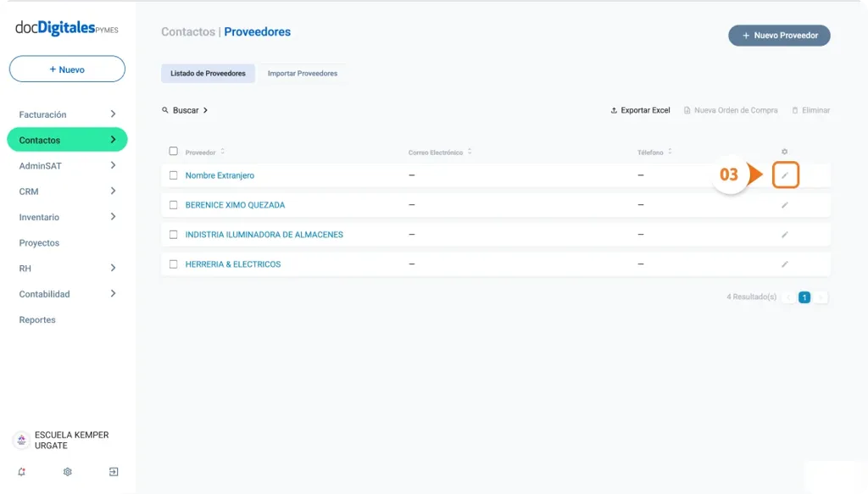868x494 pixels.
Task: Open the settings gear at sidebar bottom
Action: [68, 472]
